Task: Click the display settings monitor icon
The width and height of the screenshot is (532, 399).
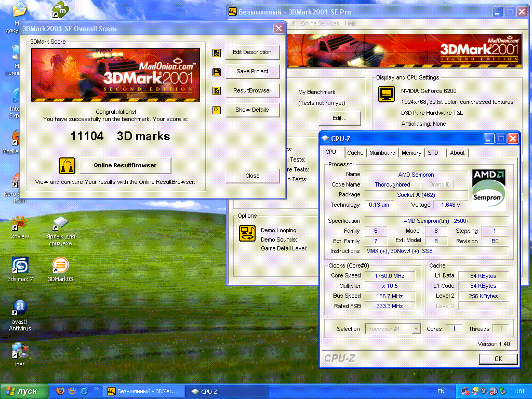Action: click(x=387, y=94)
